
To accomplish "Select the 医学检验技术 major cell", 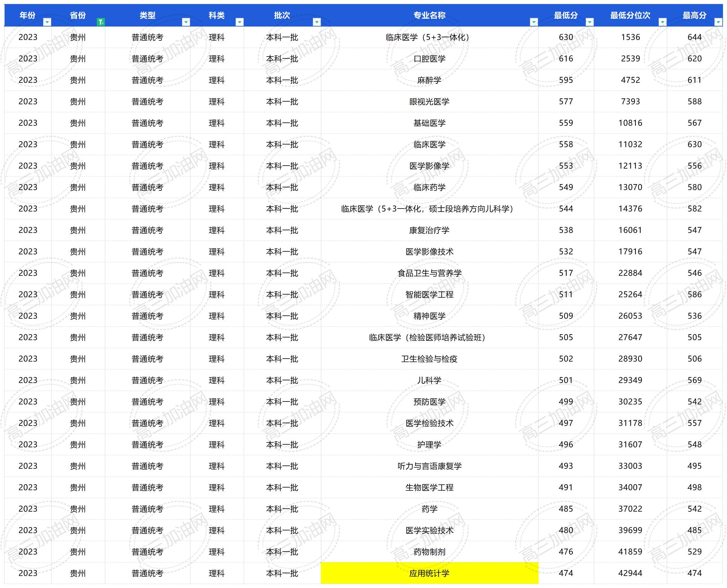I will click(429, 423).
